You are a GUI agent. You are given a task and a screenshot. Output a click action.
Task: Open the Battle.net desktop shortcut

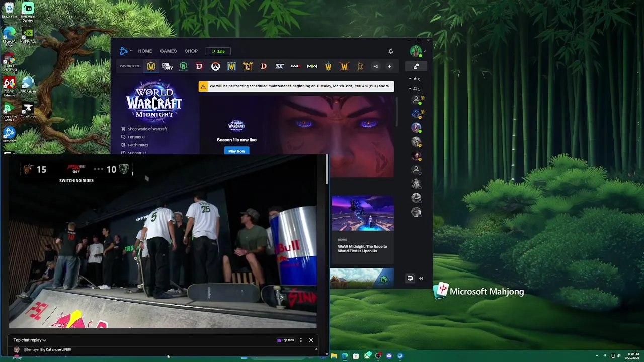tap(9, 135)
